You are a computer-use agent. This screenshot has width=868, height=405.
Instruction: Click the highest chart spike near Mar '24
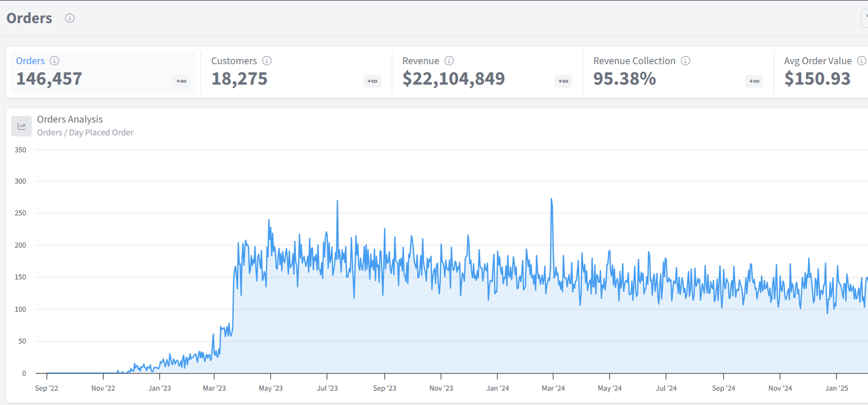[x=551, y=199]
